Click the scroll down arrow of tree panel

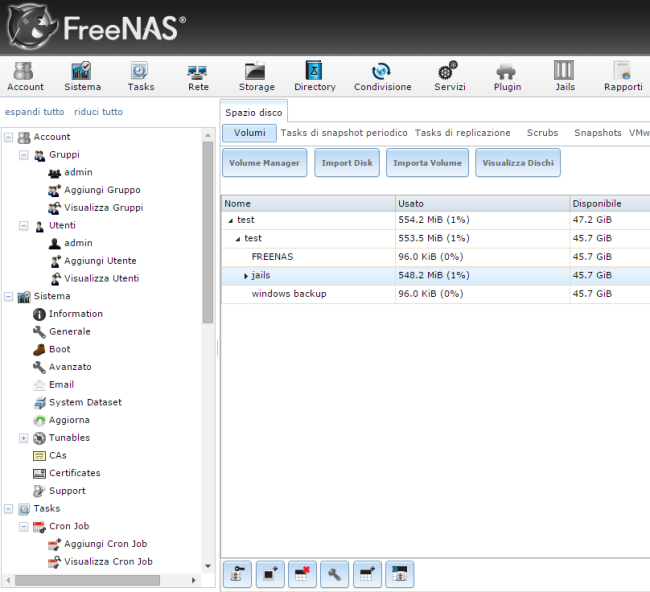[208, 566]
